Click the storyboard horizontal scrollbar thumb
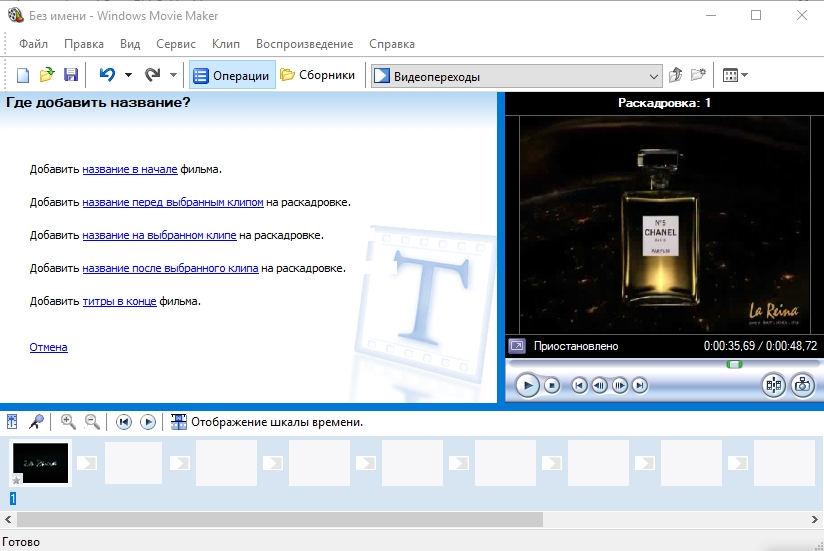 pyautogui.click(x=280, y=519)
